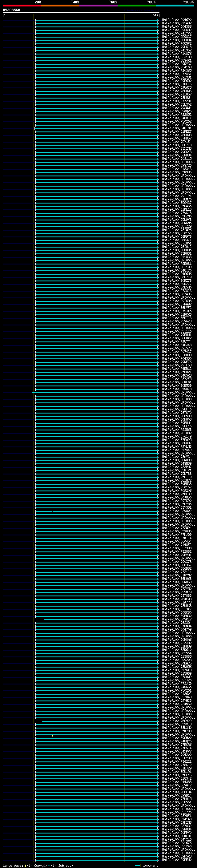
Task: Select the UniRef100_P30156 label
Action: click(176, 233)
